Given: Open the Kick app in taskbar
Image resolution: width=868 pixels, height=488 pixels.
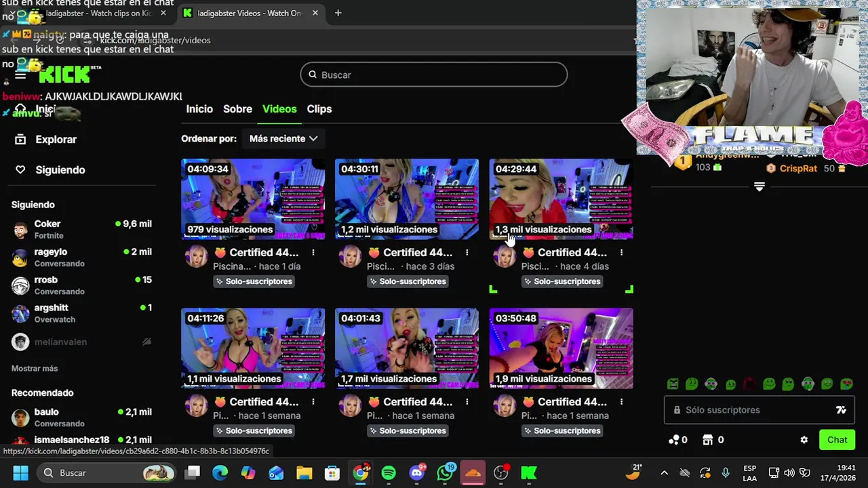Looking at the screenshot, I should coord(529,472).
